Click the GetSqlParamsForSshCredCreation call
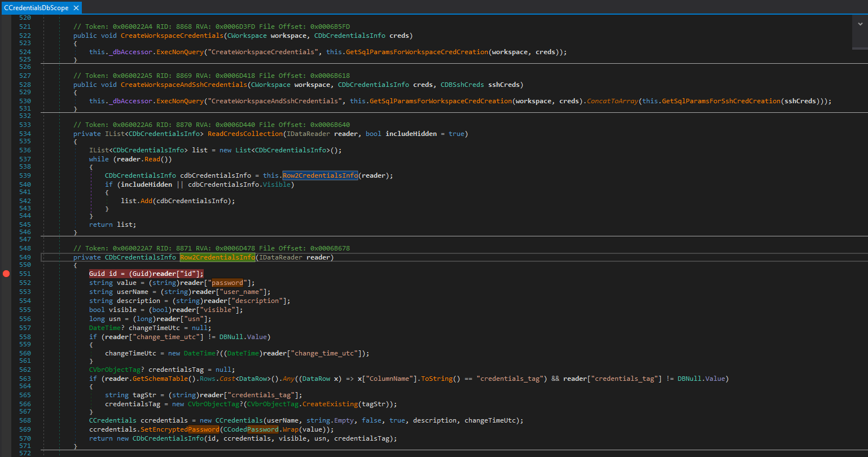Viewport: 868px width, 457px height. (720, 101)
